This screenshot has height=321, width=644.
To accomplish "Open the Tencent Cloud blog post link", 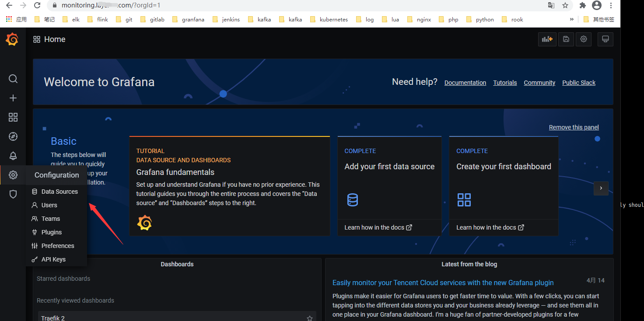I will [443, 283].
